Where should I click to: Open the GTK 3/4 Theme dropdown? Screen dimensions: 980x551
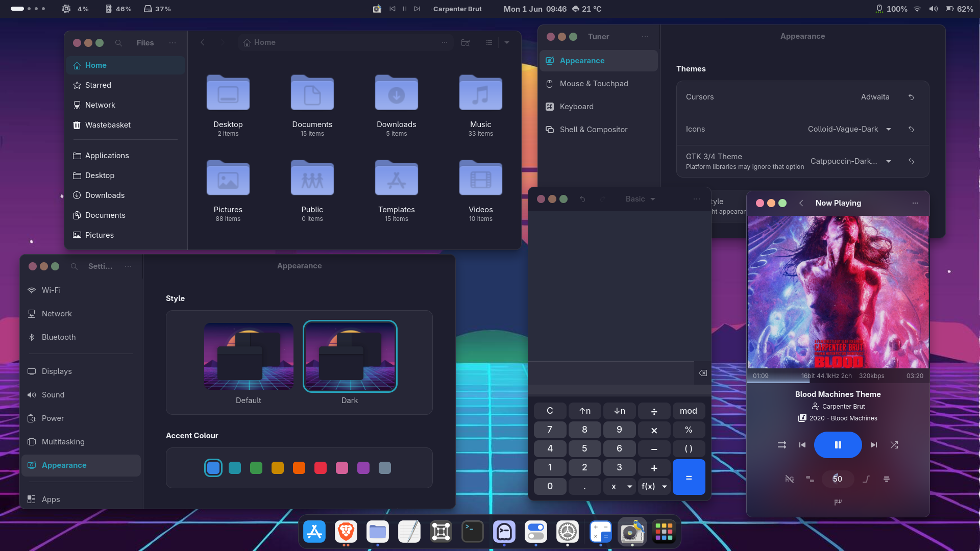coord(851,161)
